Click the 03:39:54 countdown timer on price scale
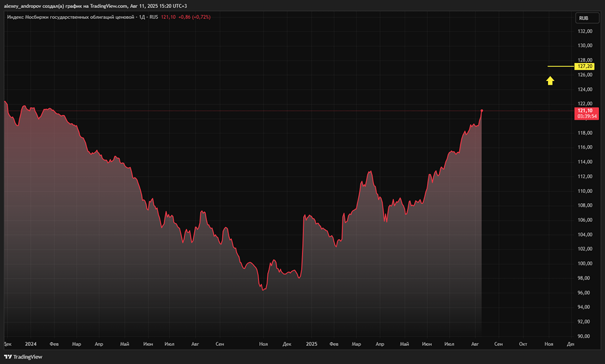Screen dimensions: 605x364 pos(587,117)
